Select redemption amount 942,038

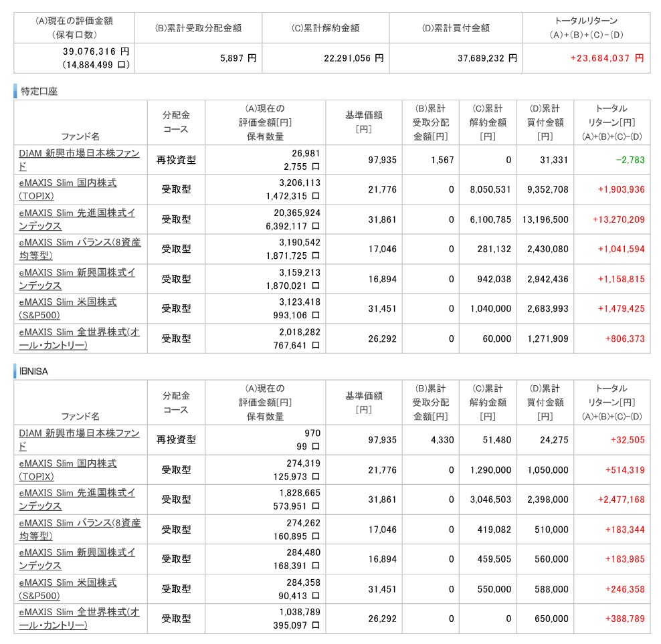(x=494, y=279)
